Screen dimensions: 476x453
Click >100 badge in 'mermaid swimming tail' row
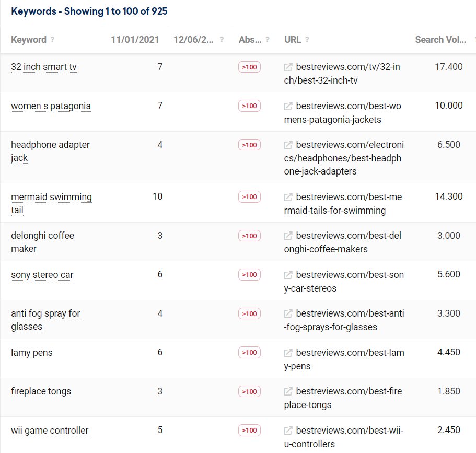pos(250,197)
